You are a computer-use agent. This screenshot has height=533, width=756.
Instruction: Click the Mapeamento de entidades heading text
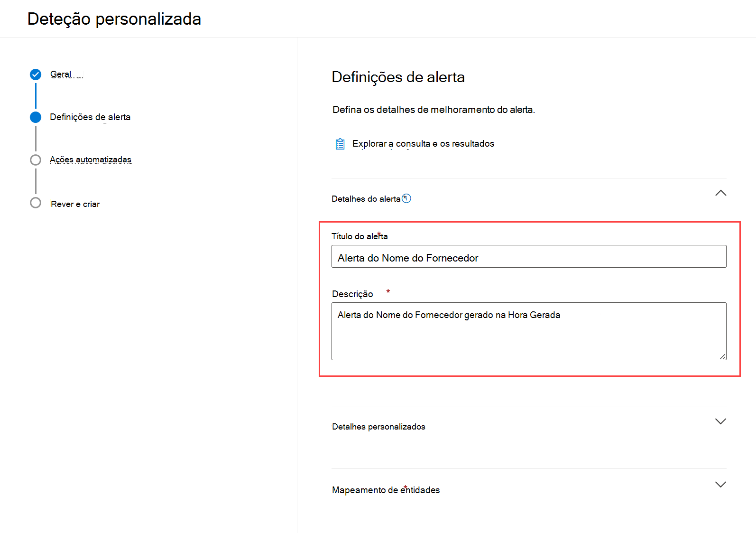point(386,490)
